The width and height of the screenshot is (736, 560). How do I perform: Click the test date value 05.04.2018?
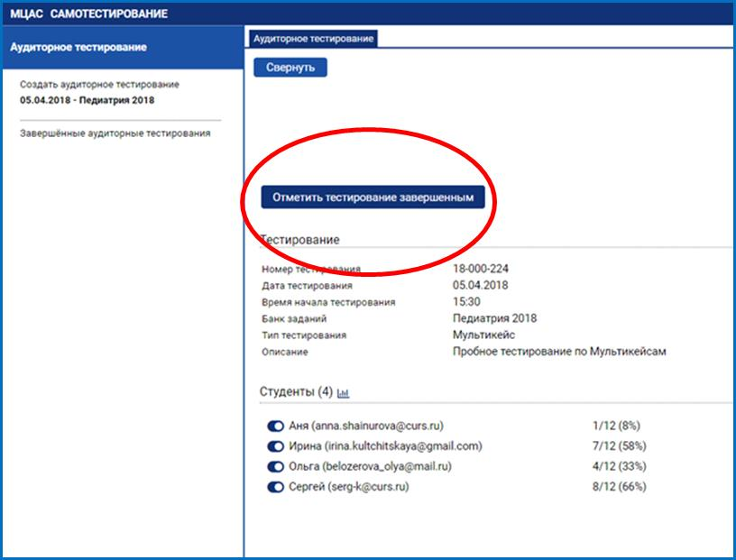480,285
